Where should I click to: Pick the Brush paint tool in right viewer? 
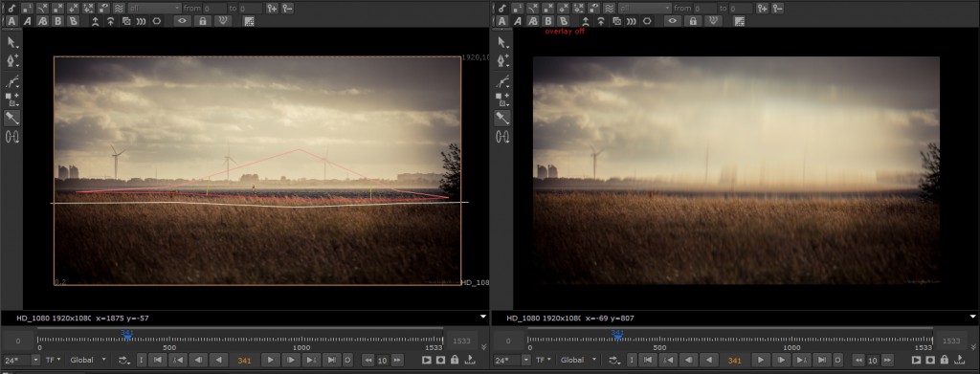[502, 81]
